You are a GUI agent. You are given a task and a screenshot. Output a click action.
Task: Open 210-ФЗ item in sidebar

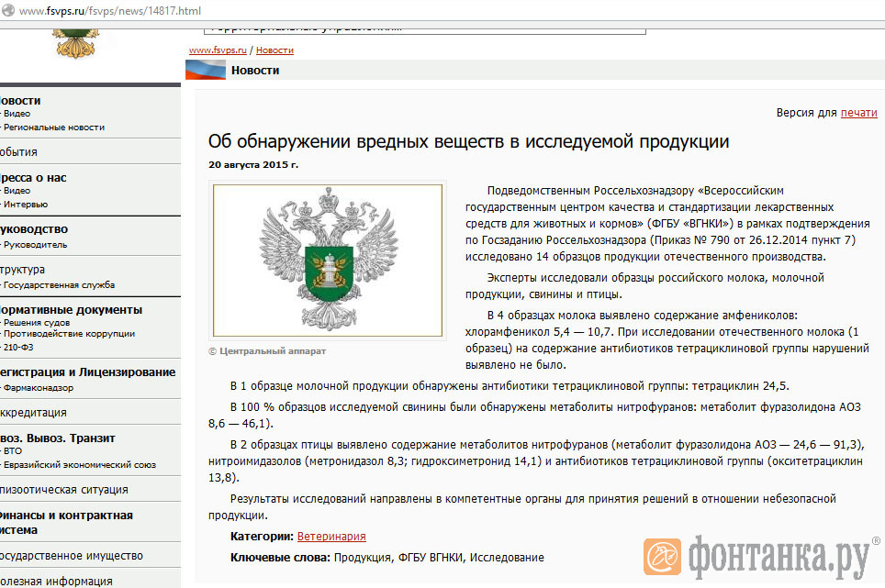pyautogui.click(x=18, y=348)
